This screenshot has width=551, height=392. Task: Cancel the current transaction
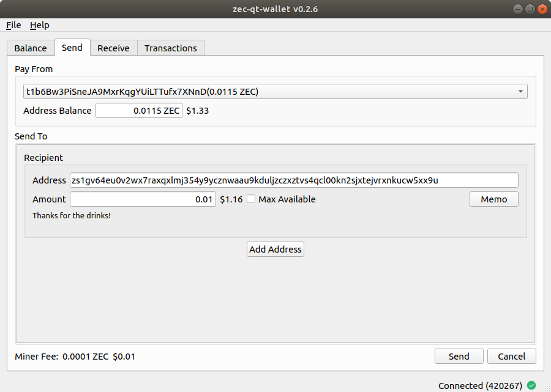pyautogui.click(x=511, y=357)
